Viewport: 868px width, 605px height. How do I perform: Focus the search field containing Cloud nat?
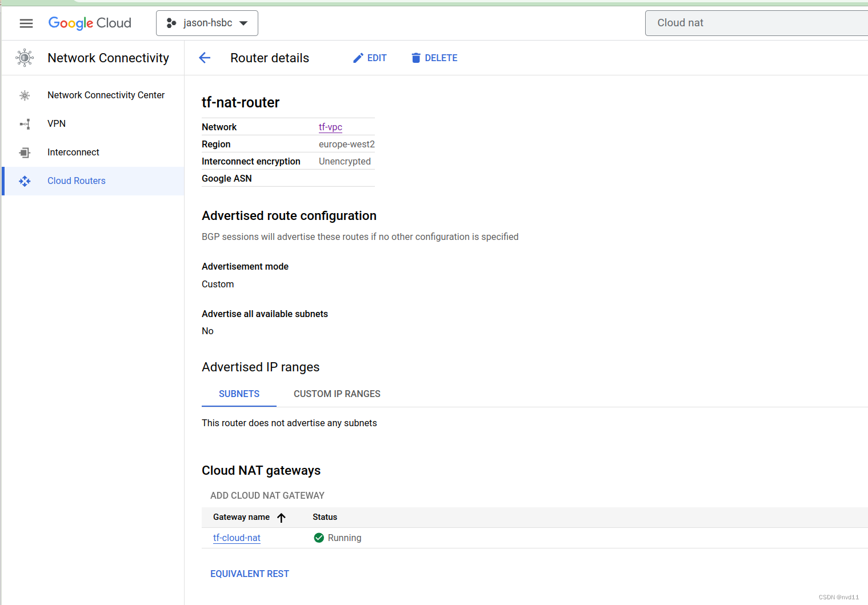[x=757, y=23]
